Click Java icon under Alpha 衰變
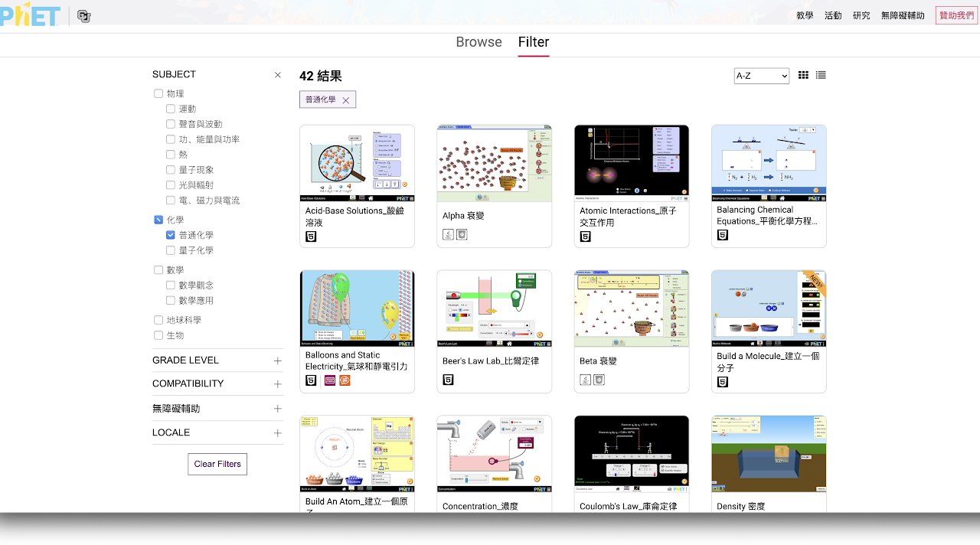The height and width of the screenshot is (545, 980). coord(448,234)
